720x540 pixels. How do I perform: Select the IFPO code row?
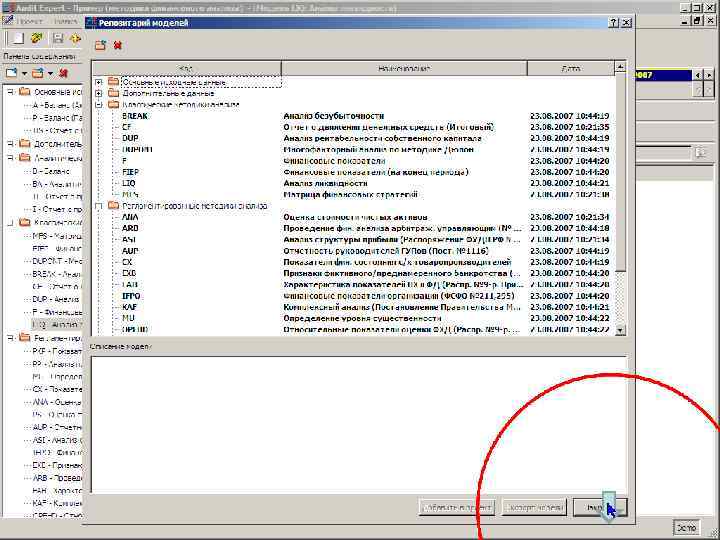[354, 296]
